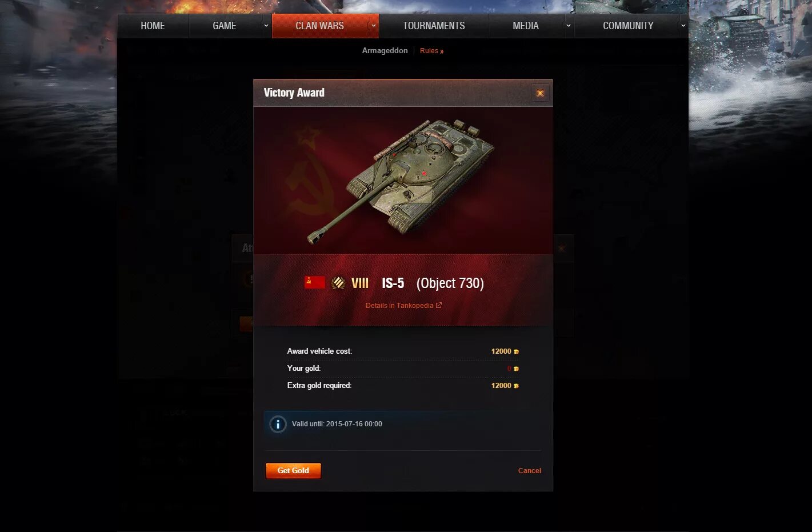812x532 pixels.
Task: Click the external link icon after Tankopedia
Action: point(439,305)
